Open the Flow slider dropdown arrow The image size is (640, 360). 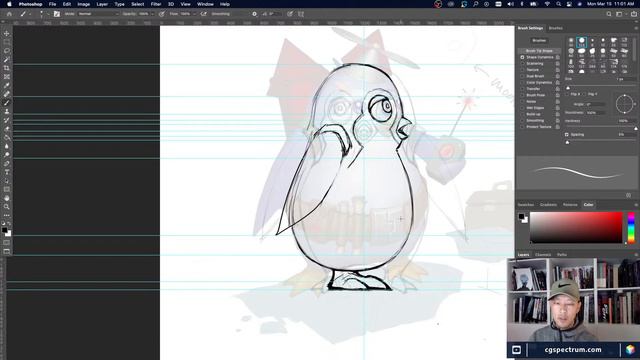click(195, 14)
